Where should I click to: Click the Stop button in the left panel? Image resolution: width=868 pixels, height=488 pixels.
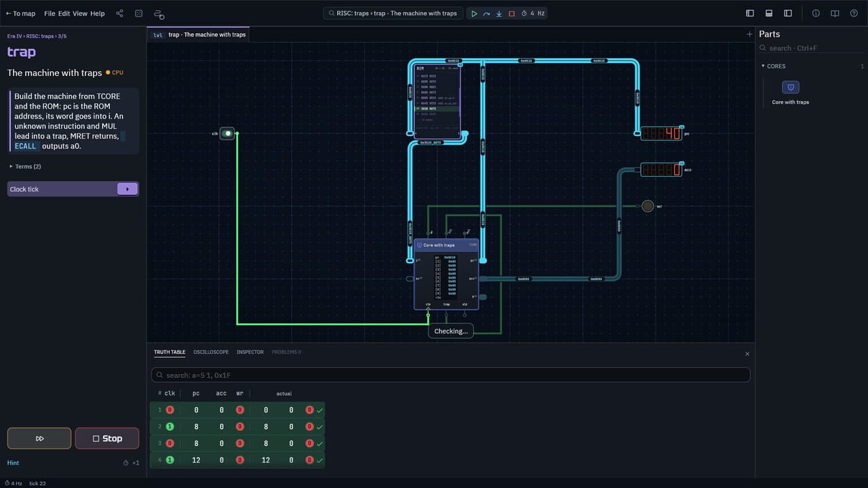tap(107, 439)
